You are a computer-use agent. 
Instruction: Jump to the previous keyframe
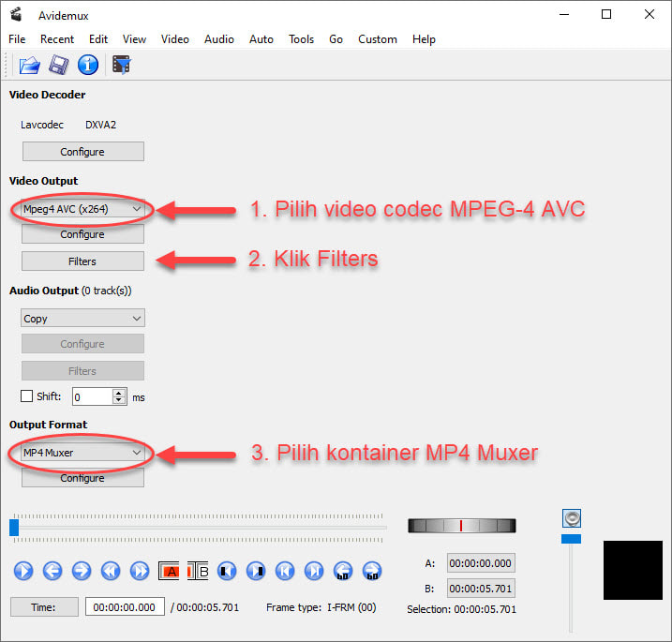(111, 571)
